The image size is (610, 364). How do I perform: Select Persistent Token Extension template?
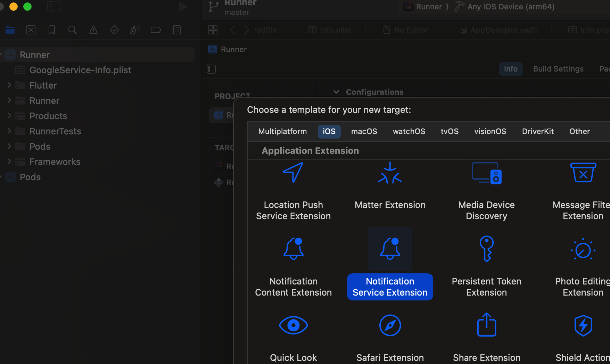486,267
